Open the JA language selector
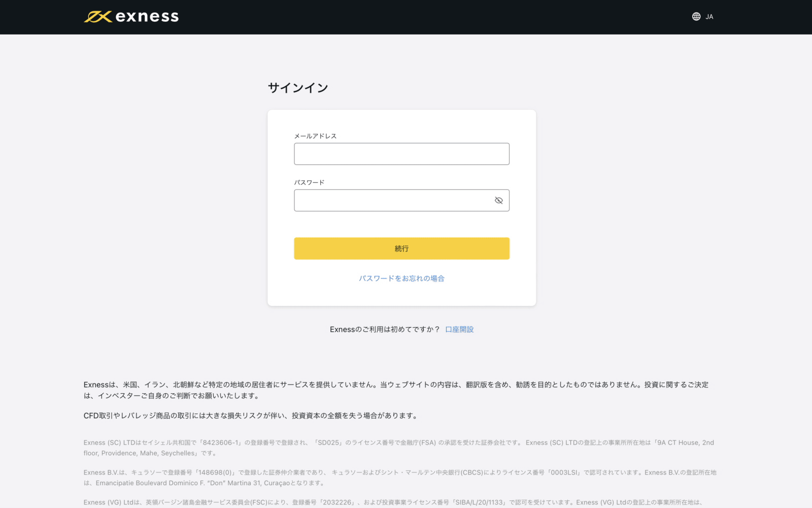 (703, 17)
